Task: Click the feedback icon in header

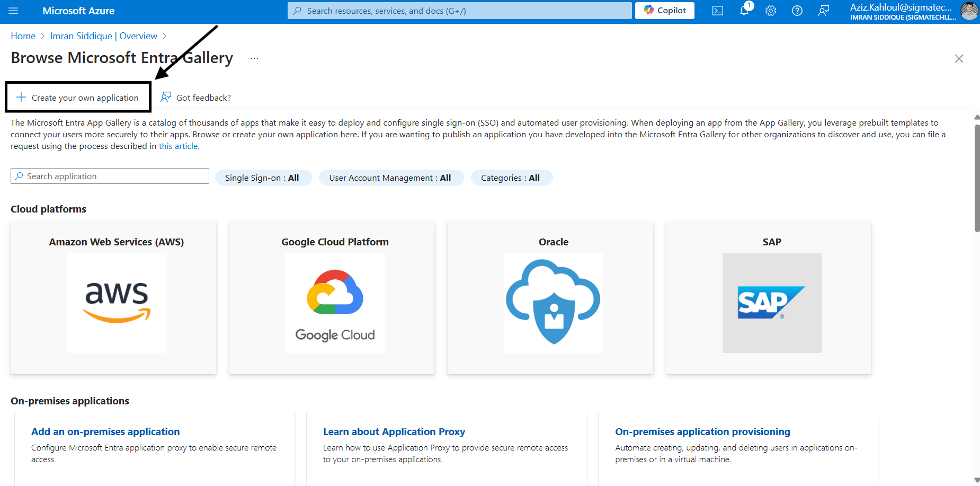Action: pyautogui.click(x=824, y=11)
